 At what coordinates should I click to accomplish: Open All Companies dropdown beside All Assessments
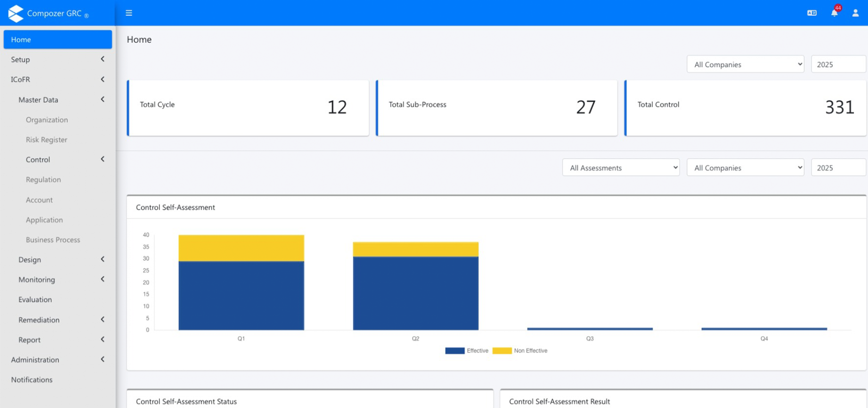pos(745,167)
